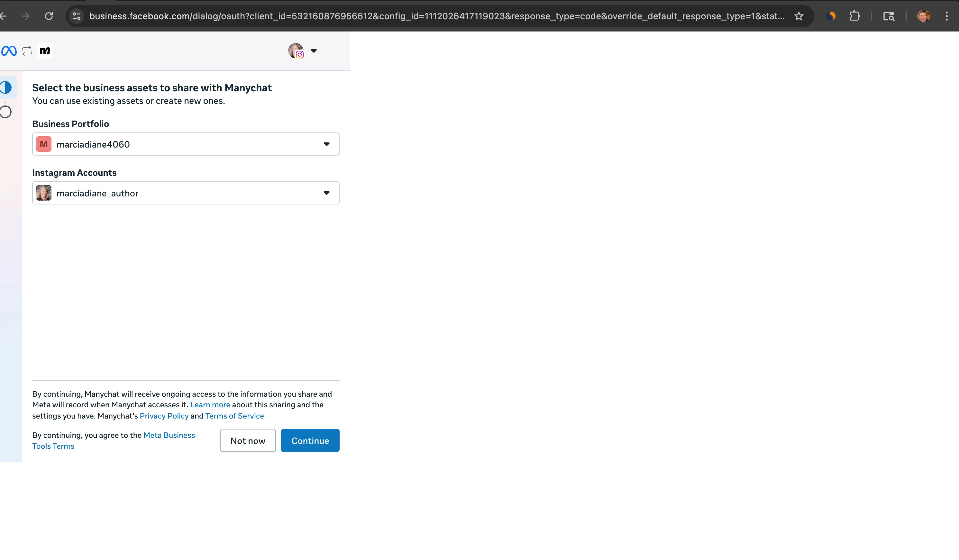Click the Meta infinity logo
Screen dimensions: 959x560
pos(9,50)
